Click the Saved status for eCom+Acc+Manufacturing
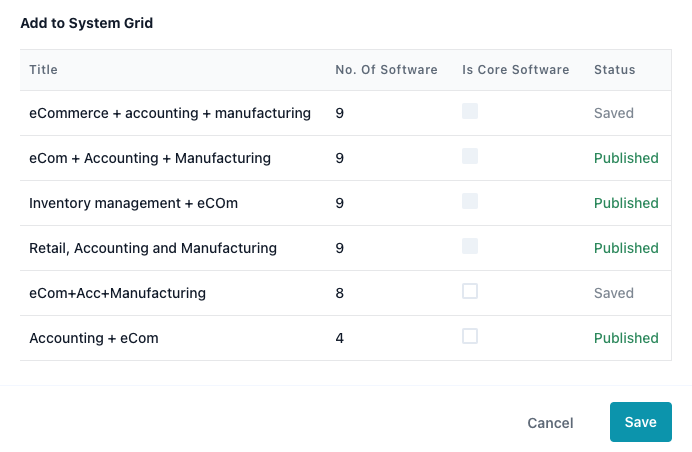Image resolution: width=692 pixels, height=452 pixels. 613,293
